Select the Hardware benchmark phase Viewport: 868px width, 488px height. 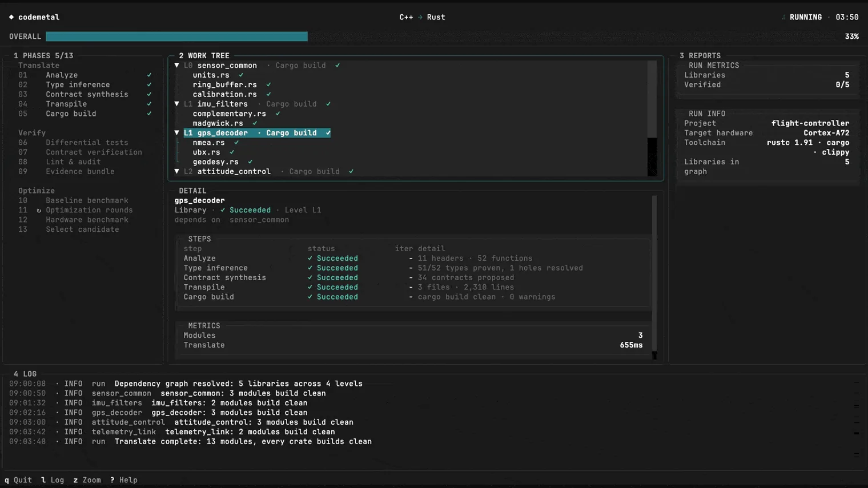tap(87, 220)
